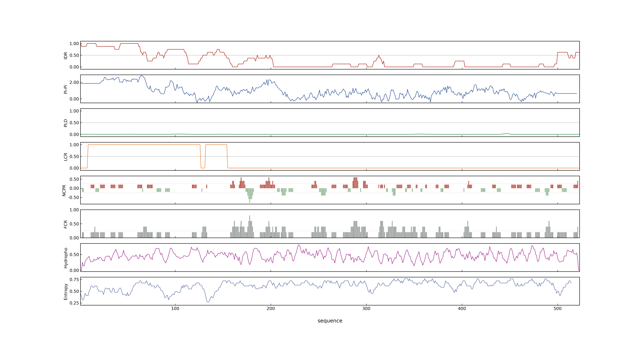Image resolution: width=644 pixels, height=343 pixels.
Task: Click the Hydropho y-axis label
Action: pos(66,258)
